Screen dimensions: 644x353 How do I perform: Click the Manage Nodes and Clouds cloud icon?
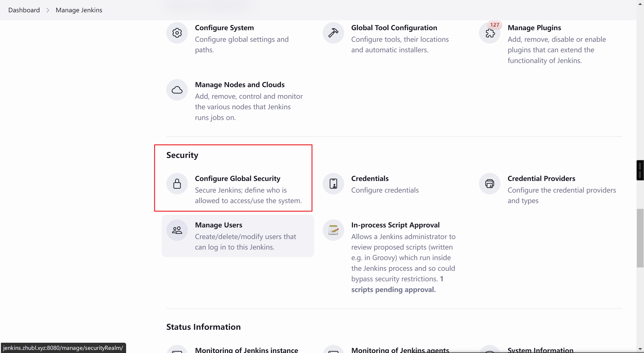177,90
